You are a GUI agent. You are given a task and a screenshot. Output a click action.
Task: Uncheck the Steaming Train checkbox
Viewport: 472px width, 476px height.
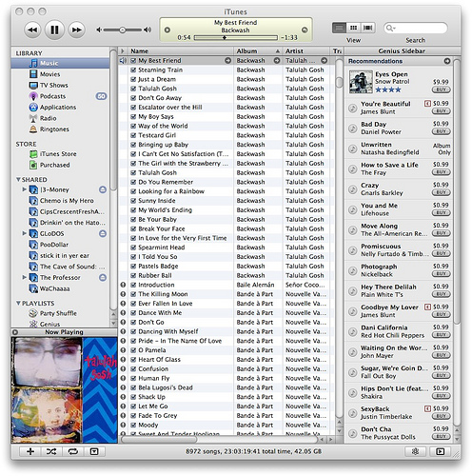tap(133, 69)
